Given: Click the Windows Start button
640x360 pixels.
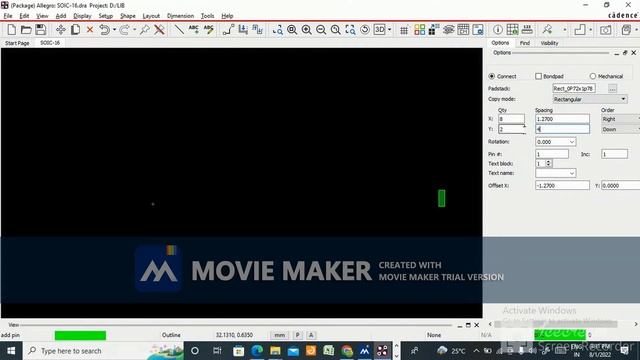Looking at the screenshot, I should tap(11, 351).
